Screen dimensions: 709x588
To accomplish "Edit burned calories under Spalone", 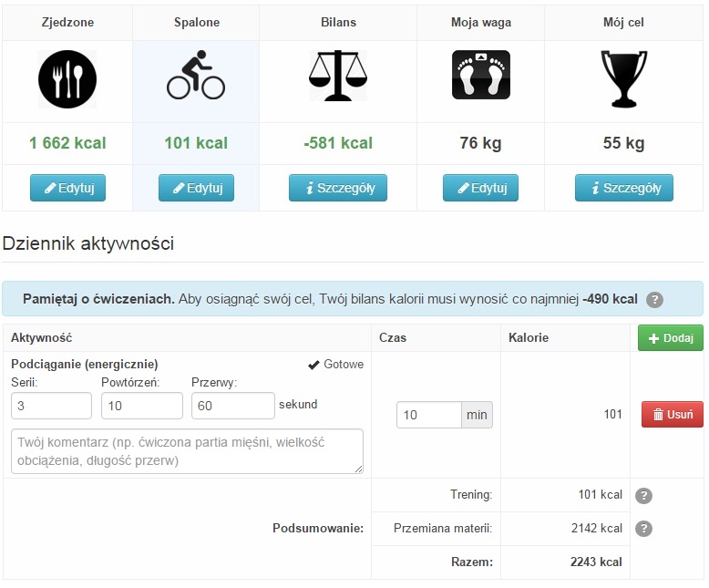I will 196,188.
